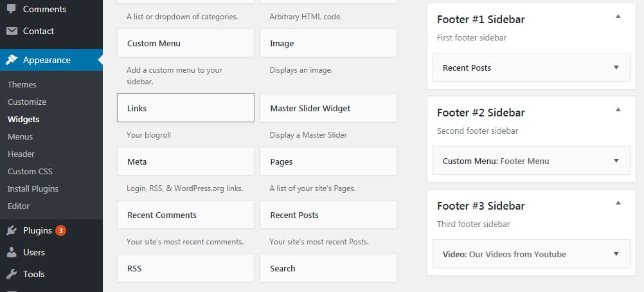Click the Plugins update count badge
The width and height of the screenshot is (644, 292).
(60, 230)
